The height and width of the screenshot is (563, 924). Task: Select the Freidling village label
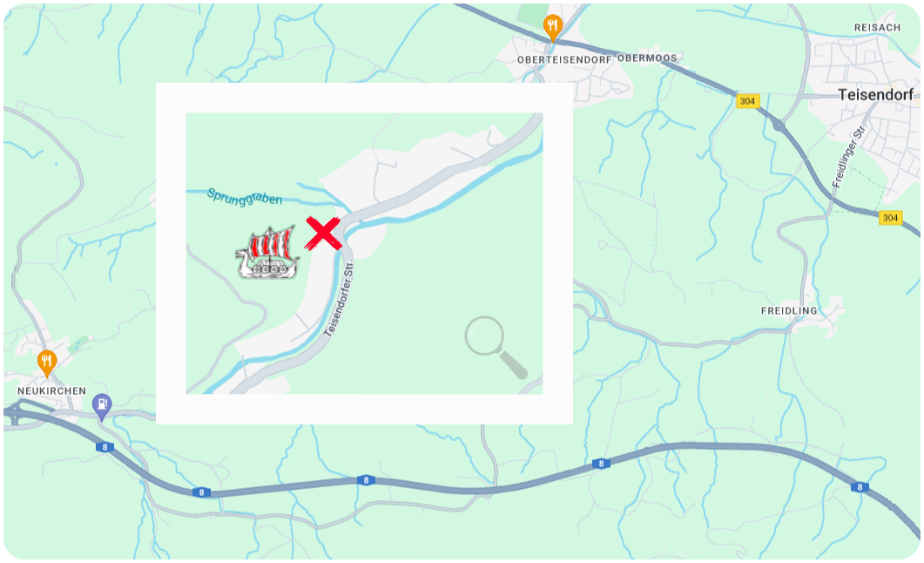(788, 310)
